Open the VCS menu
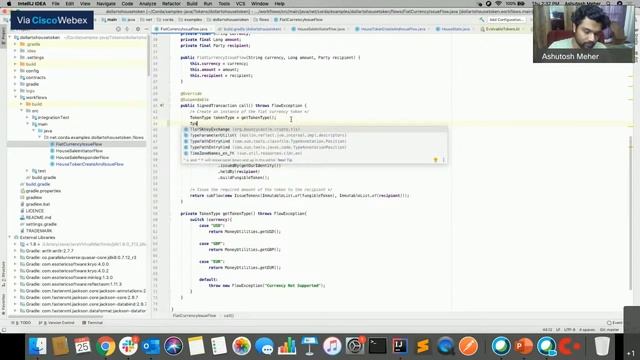 240,4
